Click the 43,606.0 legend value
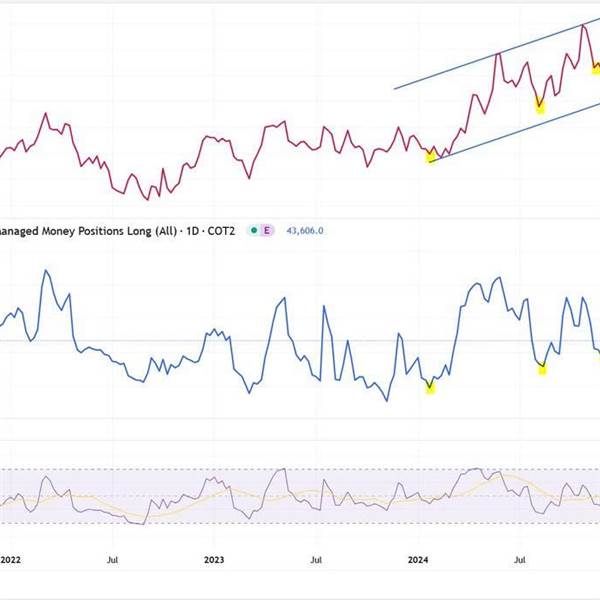The image size is (600, 600). 305,231
